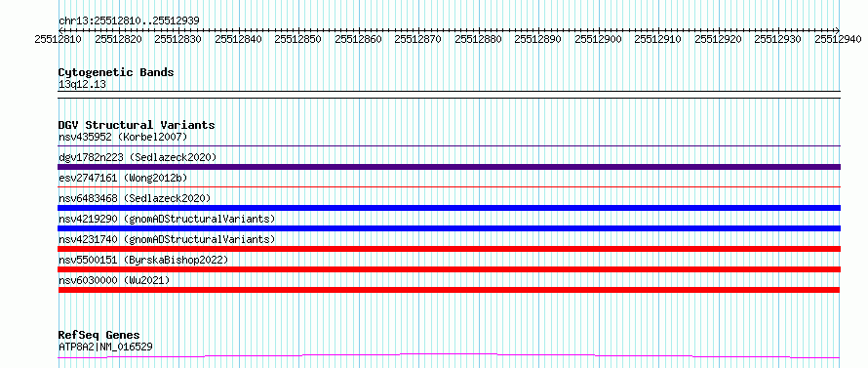
Task: Click ruler position 25512880
Action: [x=479, y=39]
